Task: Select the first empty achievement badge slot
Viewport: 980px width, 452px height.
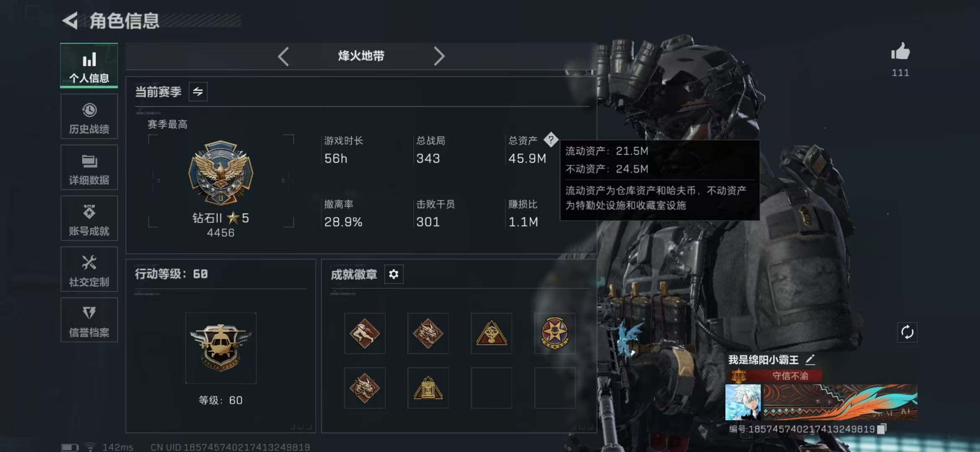Action: pyautogui.click(x=491, y=388)
